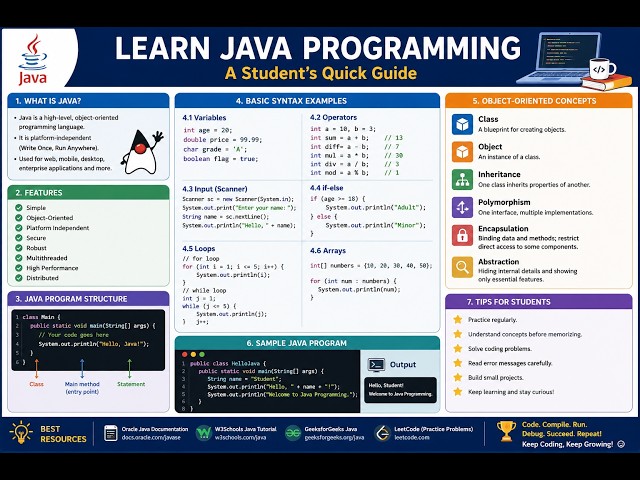Click the star beside Practice regularly
The width and height of the screenshot is (640, 480).
[x=458, y=319]
